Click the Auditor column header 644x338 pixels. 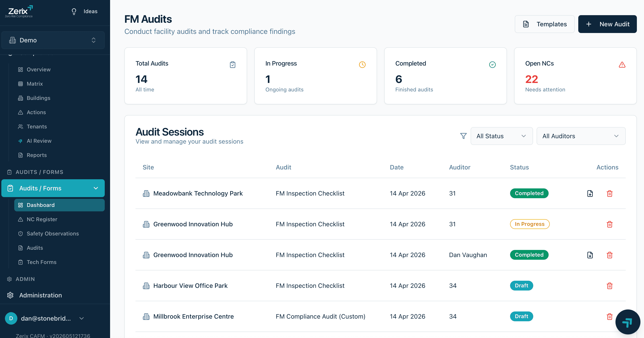(459, 167)
